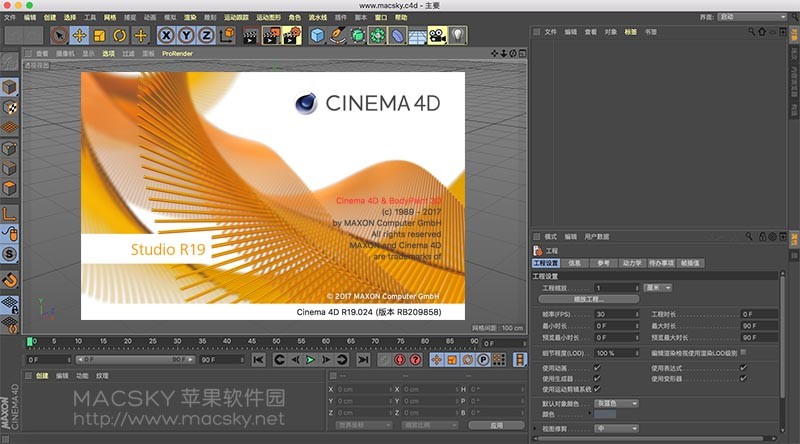800x444 pixels.
Task: Select the Live Selection arrow tool
Action: (60, 36)
